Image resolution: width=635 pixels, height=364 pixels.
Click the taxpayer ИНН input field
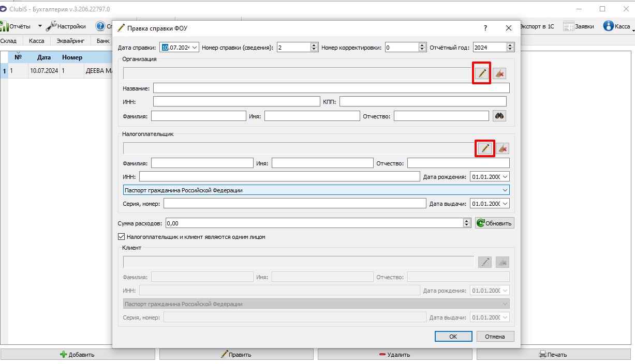(279, 177)
